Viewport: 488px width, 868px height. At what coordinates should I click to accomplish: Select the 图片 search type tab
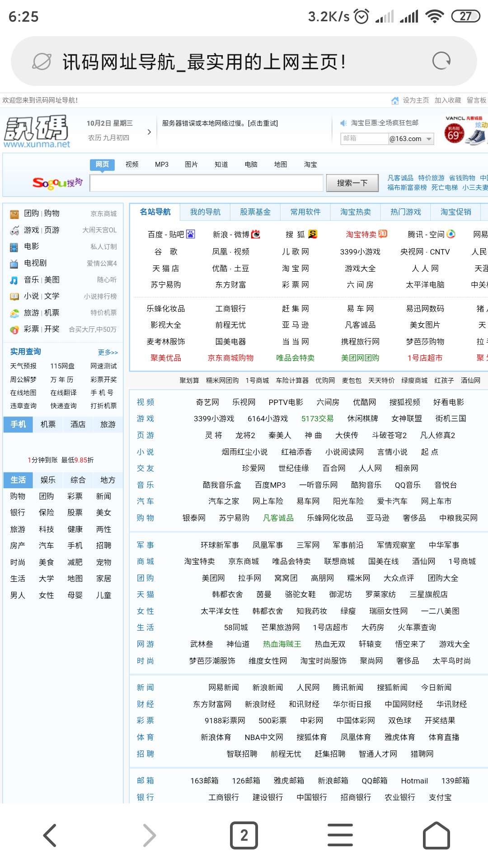pos(191,165)
